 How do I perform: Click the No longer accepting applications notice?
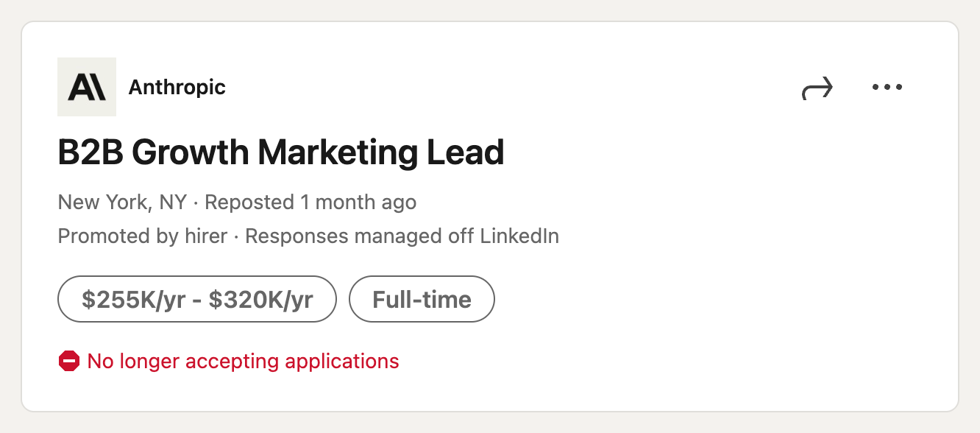tap(243, 362)
